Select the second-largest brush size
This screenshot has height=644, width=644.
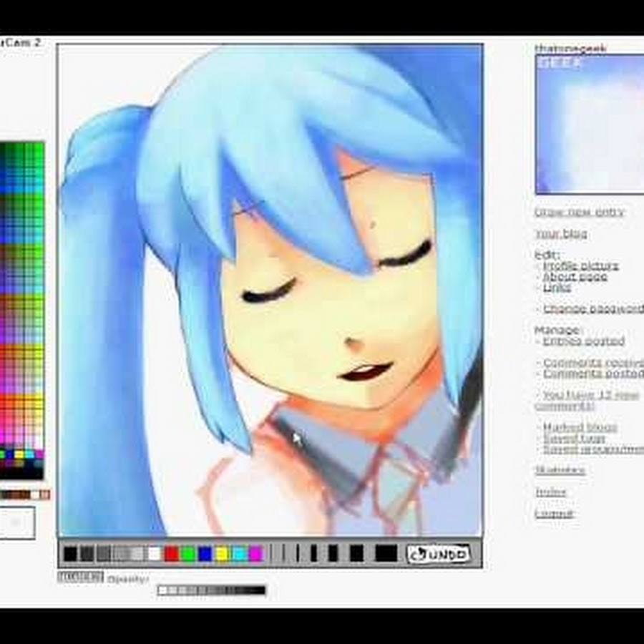point(356,553)
